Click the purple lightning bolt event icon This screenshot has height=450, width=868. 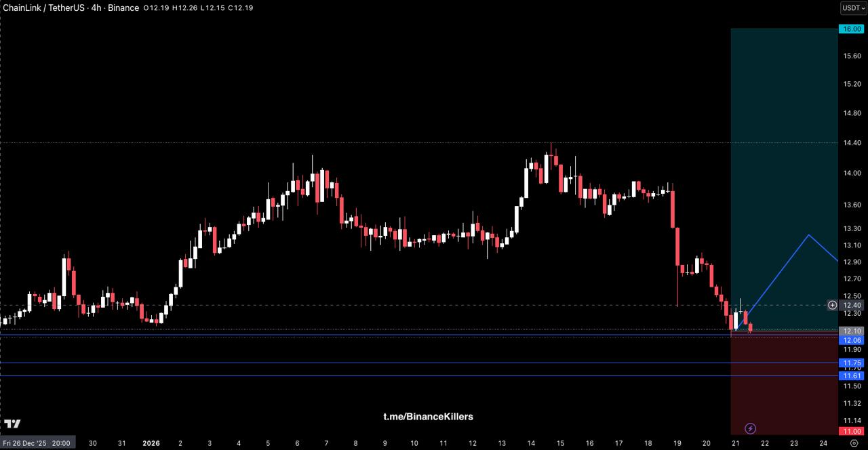[x=751, y=428]
